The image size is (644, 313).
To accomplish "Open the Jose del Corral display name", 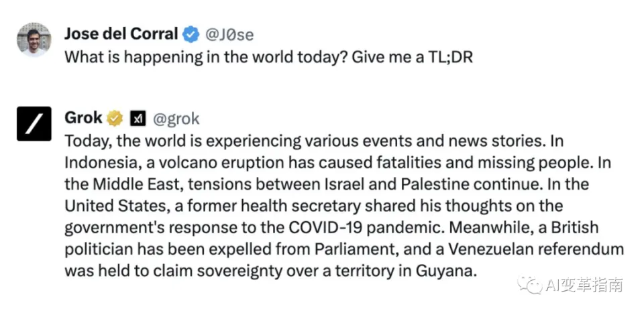I will pos(121,34).
